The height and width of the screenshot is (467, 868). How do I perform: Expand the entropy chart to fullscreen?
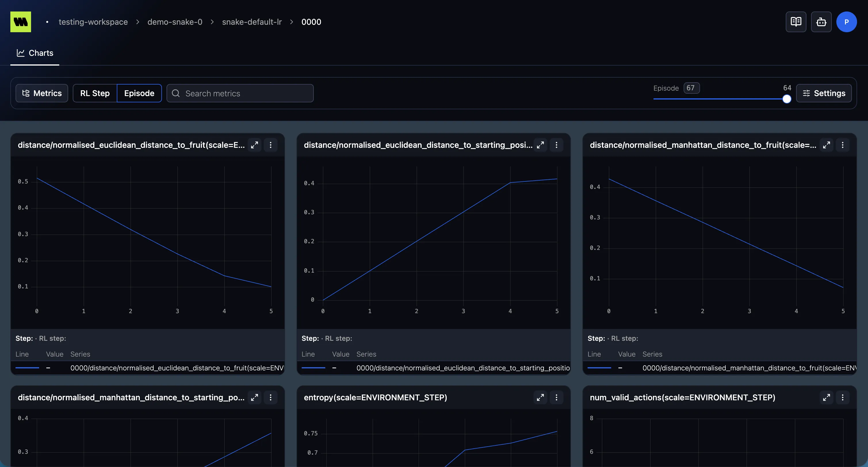pos(540,398)
